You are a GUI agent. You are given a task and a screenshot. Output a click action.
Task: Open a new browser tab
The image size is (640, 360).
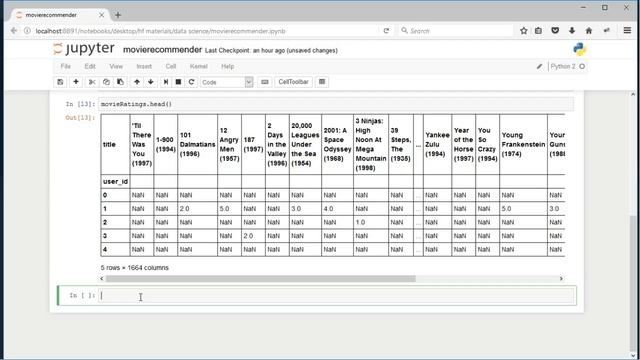point(118,15)
